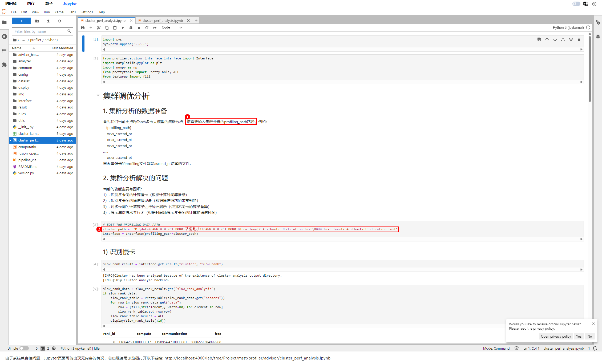Insert a cell below from the cell toolbar
The image size is (602, 364).
point(571,40)
